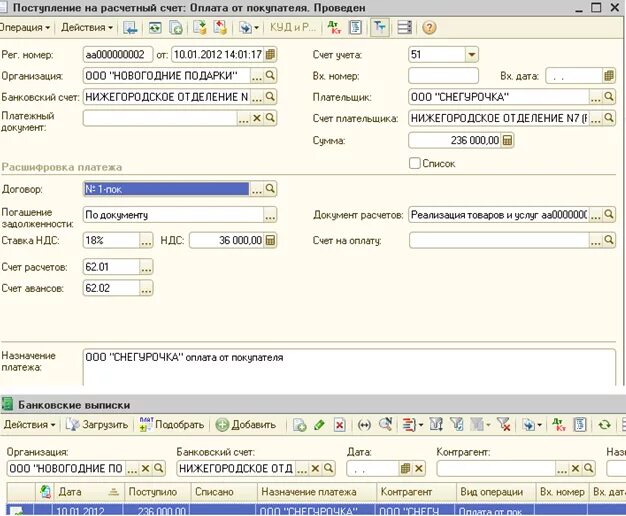The width and height of the screenshot is (626, 516).
Task: Open Плательщик with magnifier icon
Action: (x=609, y=97)
